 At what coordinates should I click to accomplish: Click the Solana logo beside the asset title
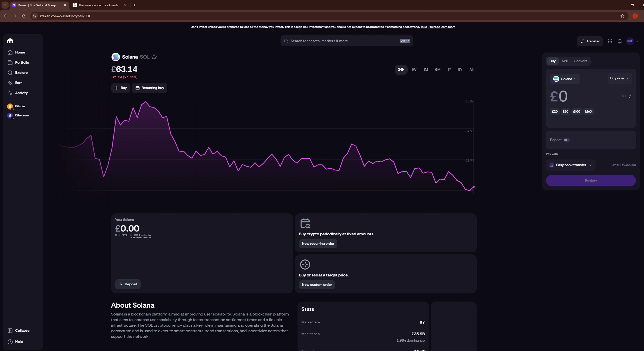pyautogui.click(x=115, y=57)
